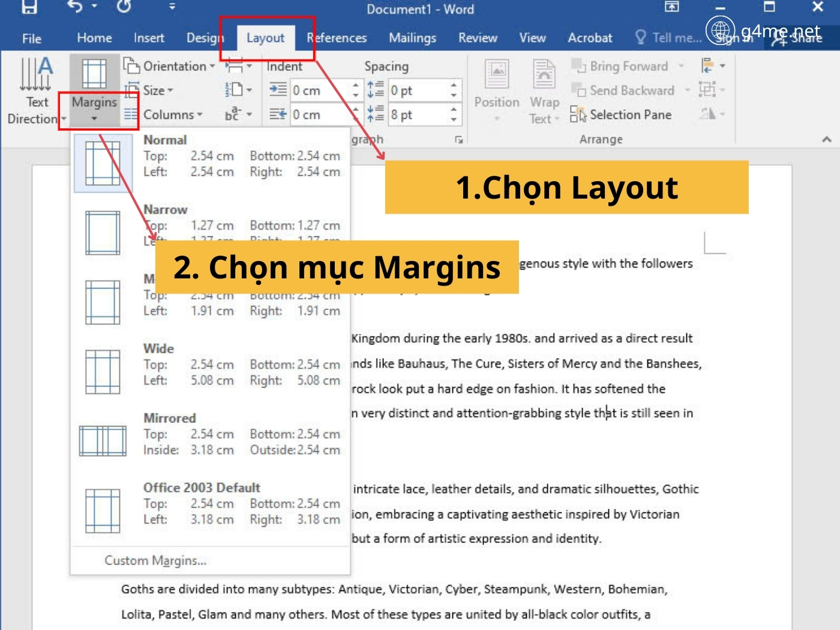Select the Mirrored margins preset

(x=210, y=442)
